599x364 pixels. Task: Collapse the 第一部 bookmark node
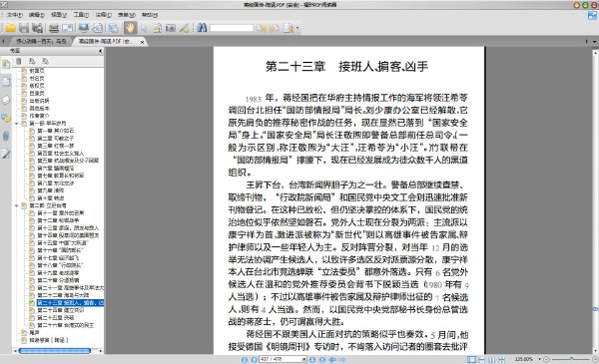[16, 124]
